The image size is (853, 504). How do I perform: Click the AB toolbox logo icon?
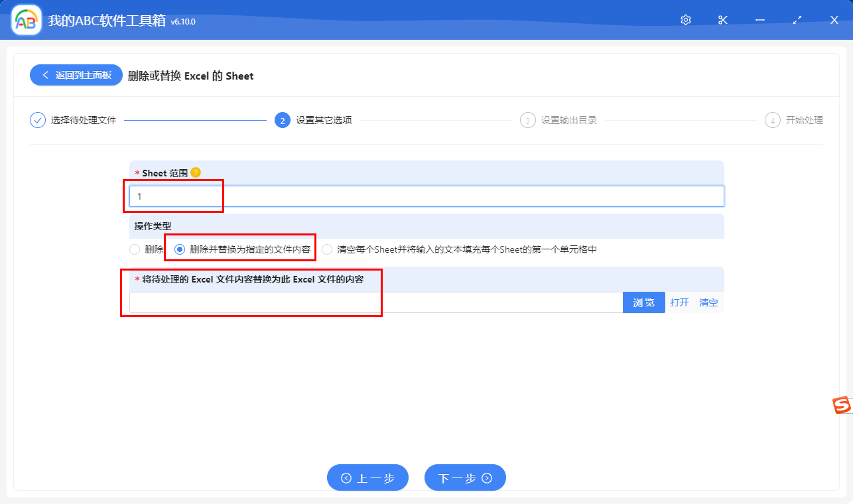click(x=25, y=20)
